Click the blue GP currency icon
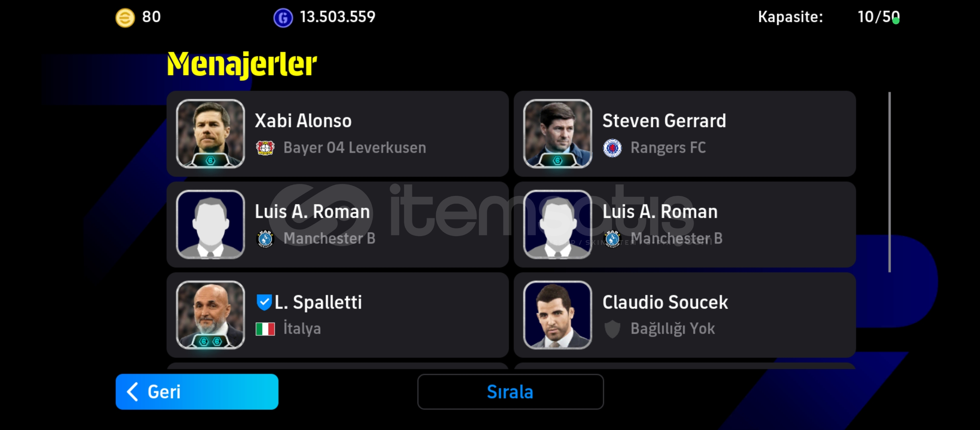 point(283,18)
